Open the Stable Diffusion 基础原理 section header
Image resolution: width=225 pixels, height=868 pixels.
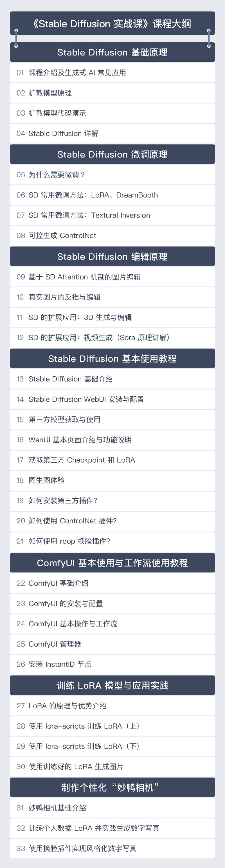[x=112, y=52]
